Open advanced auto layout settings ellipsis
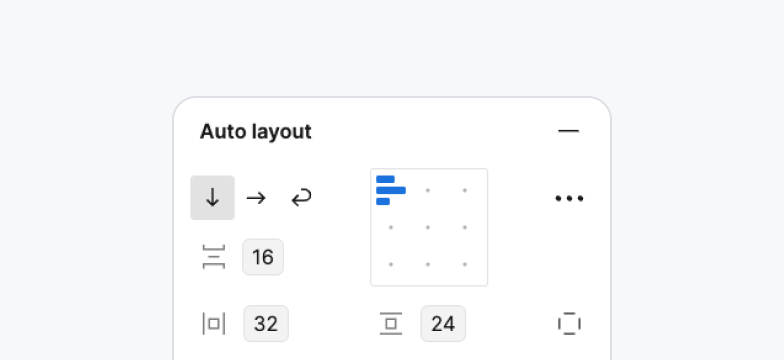 (x=569, y=198)
